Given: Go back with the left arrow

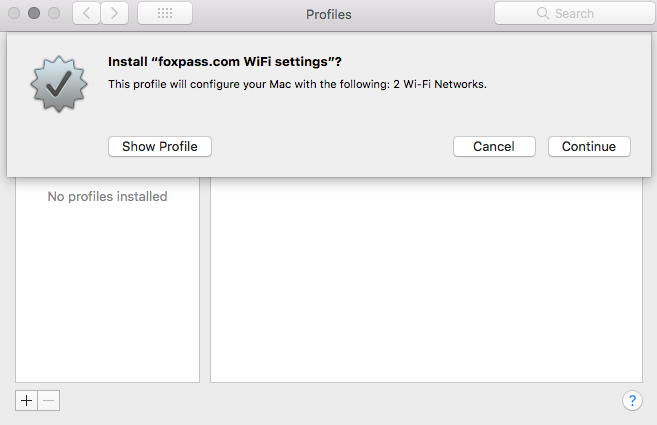Looking at the screenshot, I should point(86,13).
